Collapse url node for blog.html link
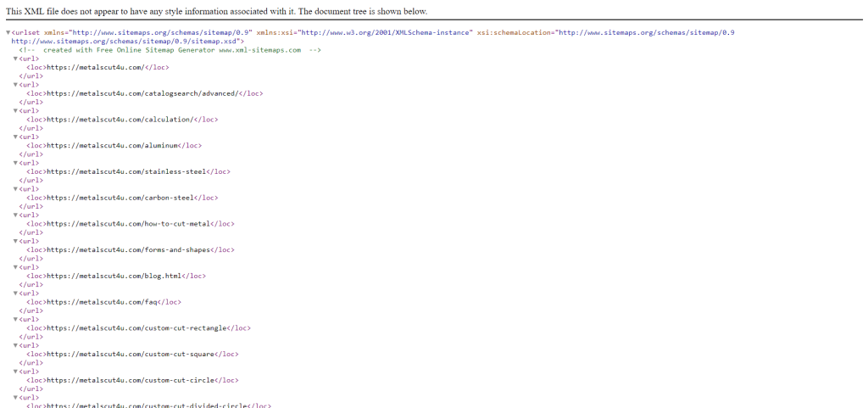The height and width of the screenshot is (408, 868). coord(16,267)
